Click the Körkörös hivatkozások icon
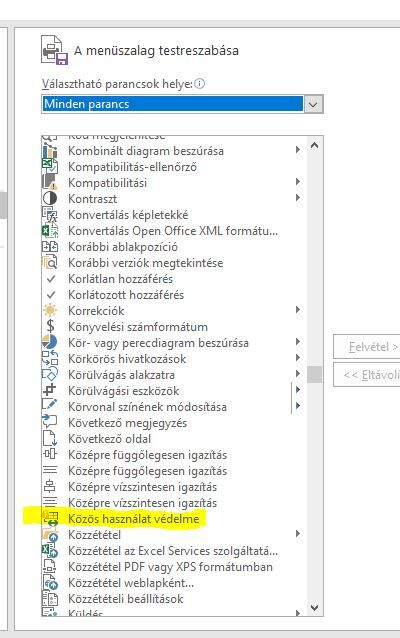 tap(50, 358)
